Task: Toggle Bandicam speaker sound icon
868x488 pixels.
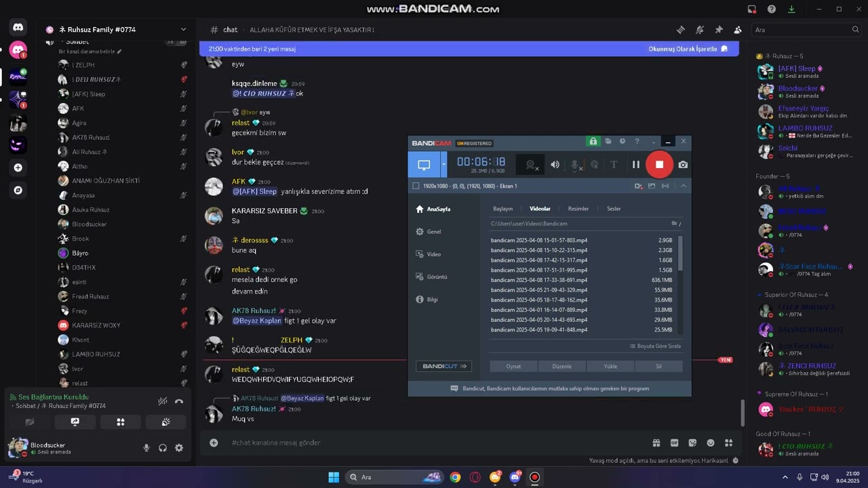Action: [555, 165]
